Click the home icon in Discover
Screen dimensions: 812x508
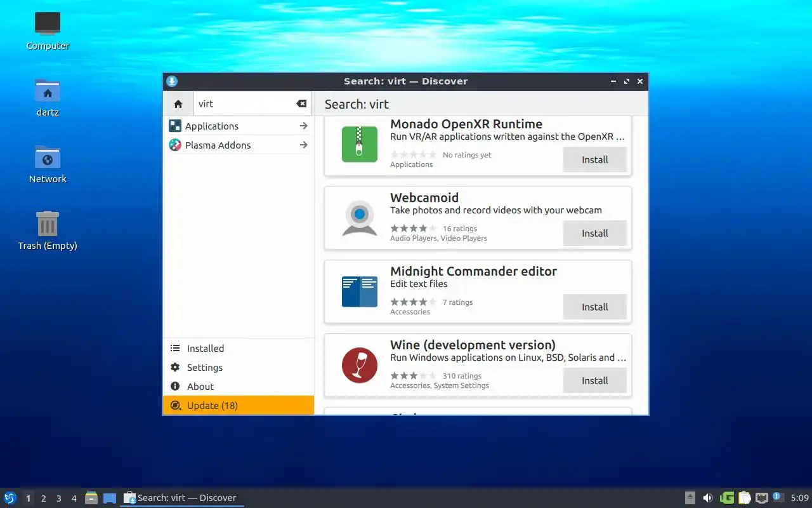pyautogui.click(x=178, y=104)
